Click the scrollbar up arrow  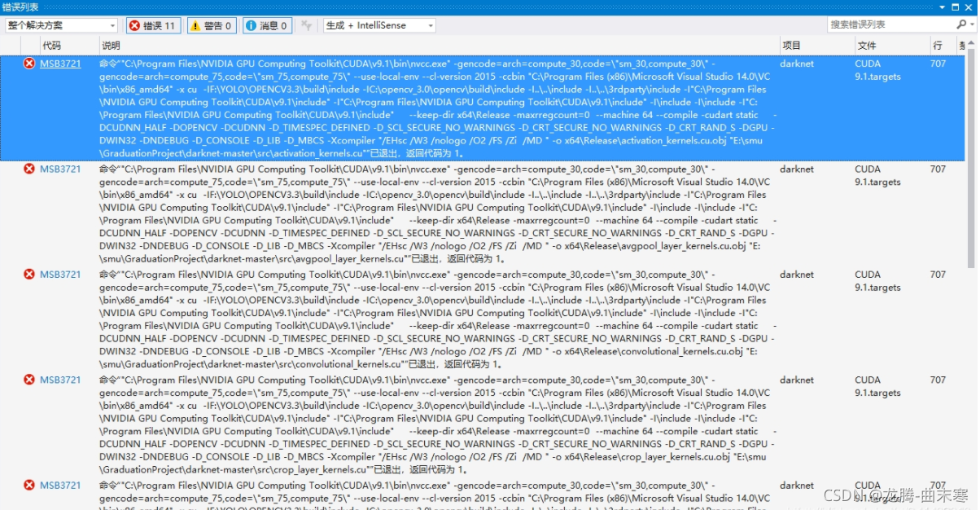tap(971, 43)
